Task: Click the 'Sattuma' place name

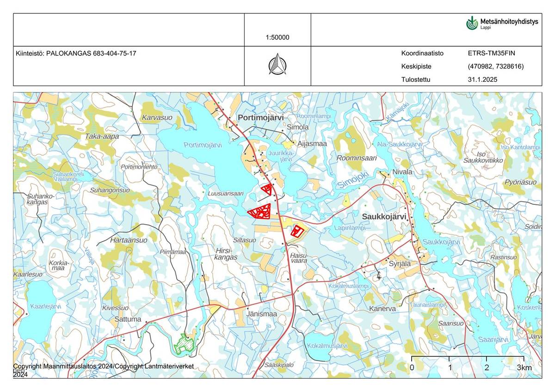Action: 128,319
